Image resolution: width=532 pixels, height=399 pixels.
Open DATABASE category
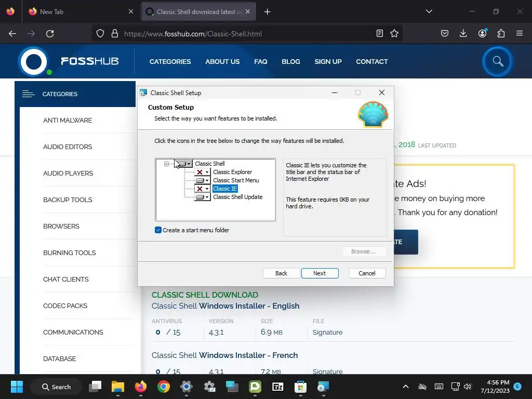(59, 358)
